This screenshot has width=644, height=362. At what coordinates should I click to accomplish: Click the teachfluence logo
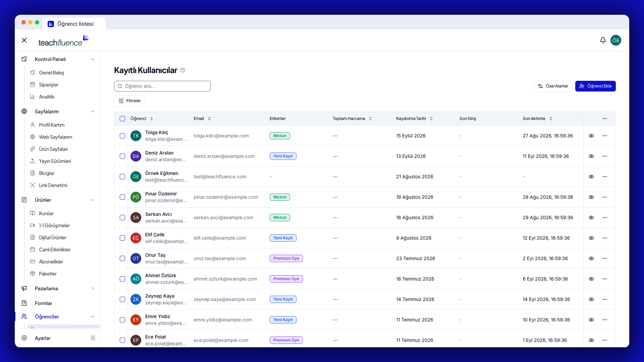63,41
